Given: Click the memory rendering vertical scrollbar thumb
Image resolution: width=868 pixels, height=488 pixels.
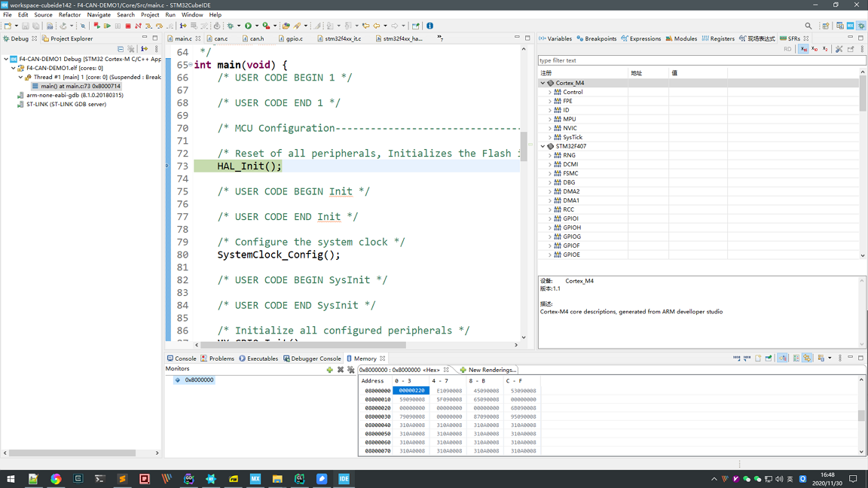Looking at the screenshot, I should click(861, 416).
